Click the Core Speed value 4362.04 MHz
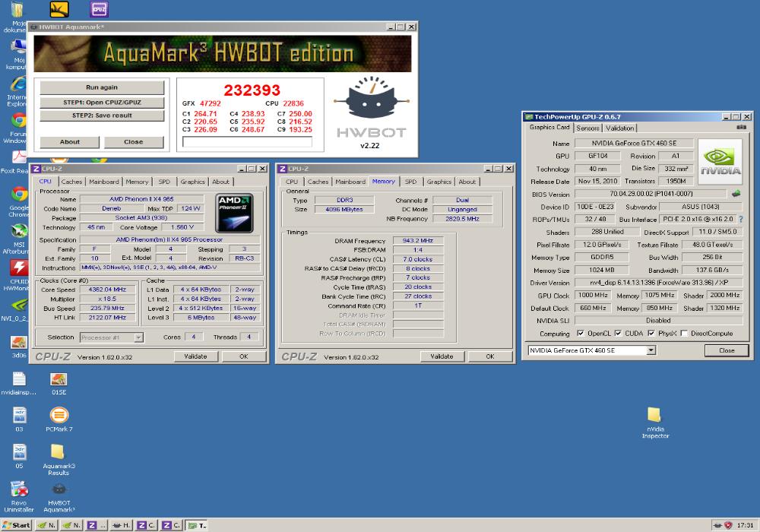 click(x=107, y=290)
